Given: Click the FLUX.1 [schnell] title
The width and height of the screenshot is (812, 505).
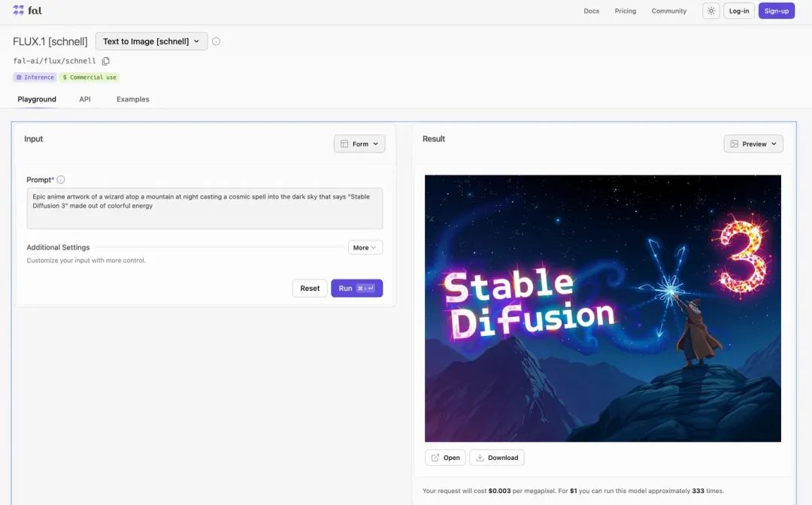Looking at the screenshot, I should 50,41.
